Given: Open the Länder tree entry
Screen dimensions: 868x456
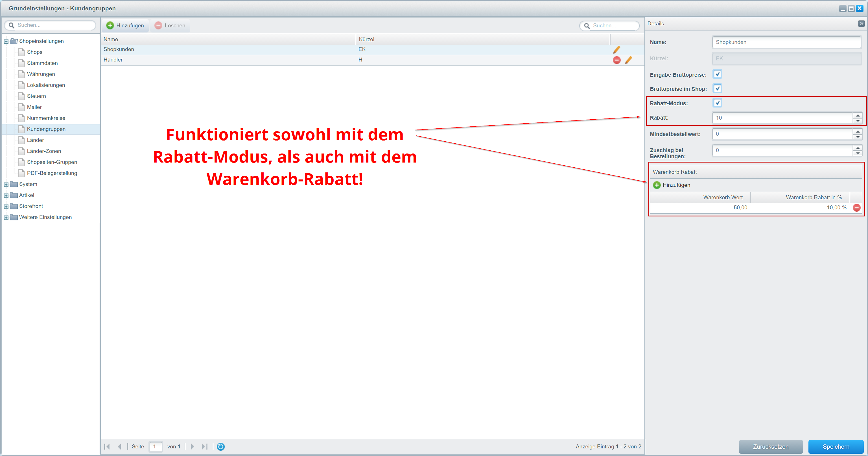Looking at the screenshot, I should tap(35, 140).
